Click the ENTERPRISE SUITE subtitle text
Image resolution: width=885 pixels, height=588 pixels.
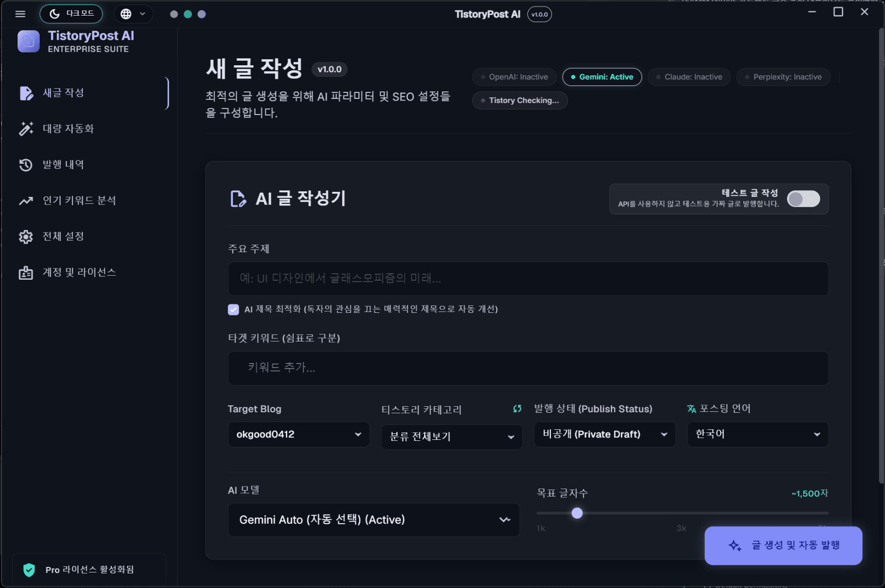point(88,49)
